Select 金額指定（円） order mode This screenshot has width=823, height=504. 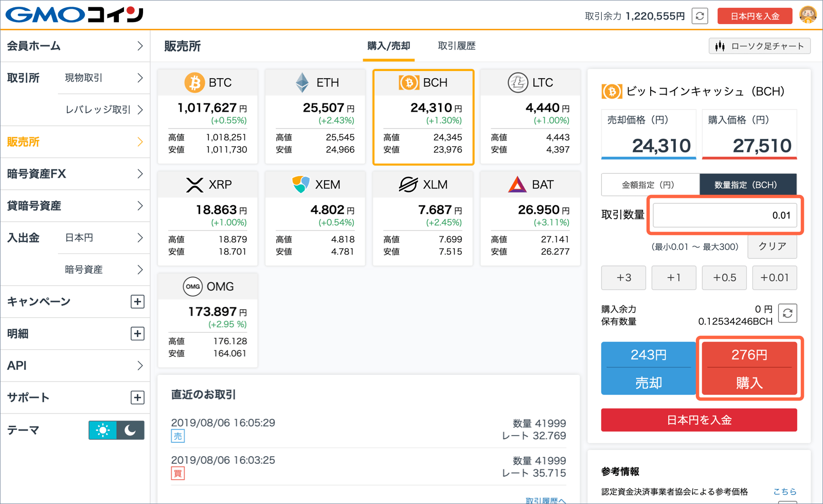pos(650,185)
